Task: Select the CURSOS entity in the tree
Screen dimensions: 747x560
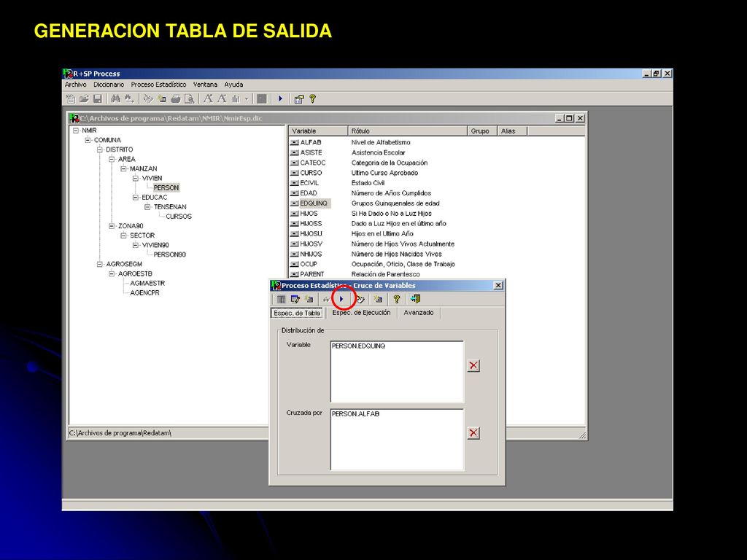Action: tap(179, 216)
